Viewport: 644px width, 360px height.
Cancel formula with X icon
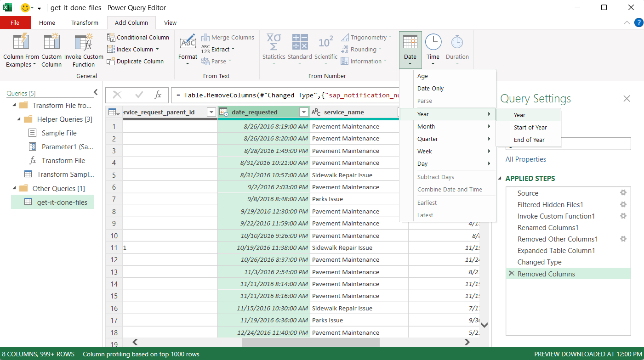point(117,95)
